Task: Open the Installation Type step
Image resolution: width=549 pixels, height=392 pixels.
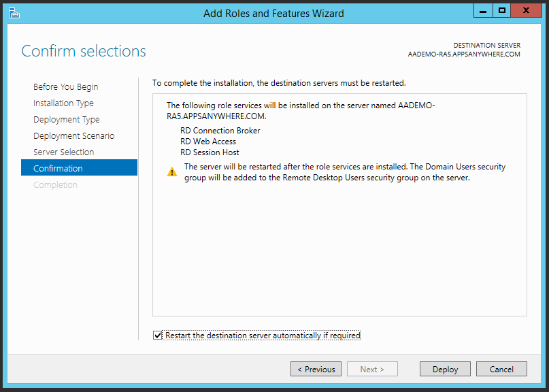Action: click(x=63, y=103)
